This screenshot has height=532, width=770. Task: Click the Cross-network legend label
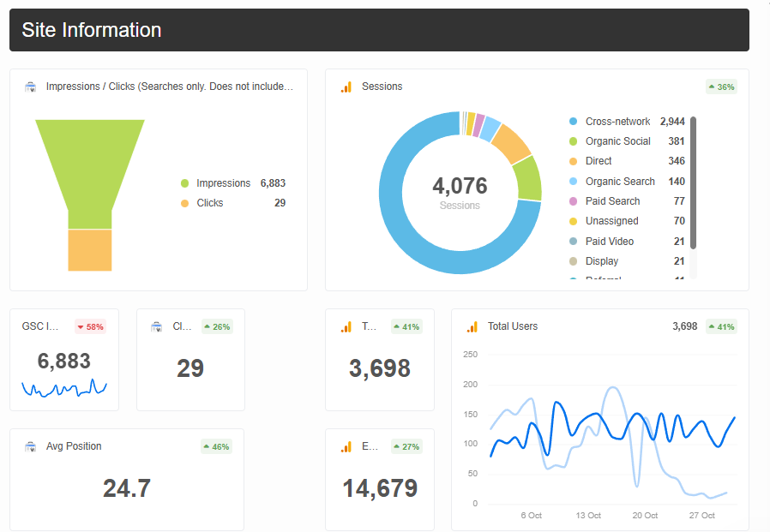click(x=617, y=122)
